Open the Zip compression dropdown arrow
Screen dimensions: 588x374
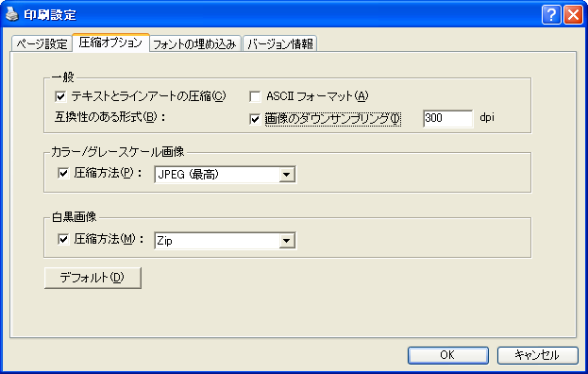tap(287, 241)
